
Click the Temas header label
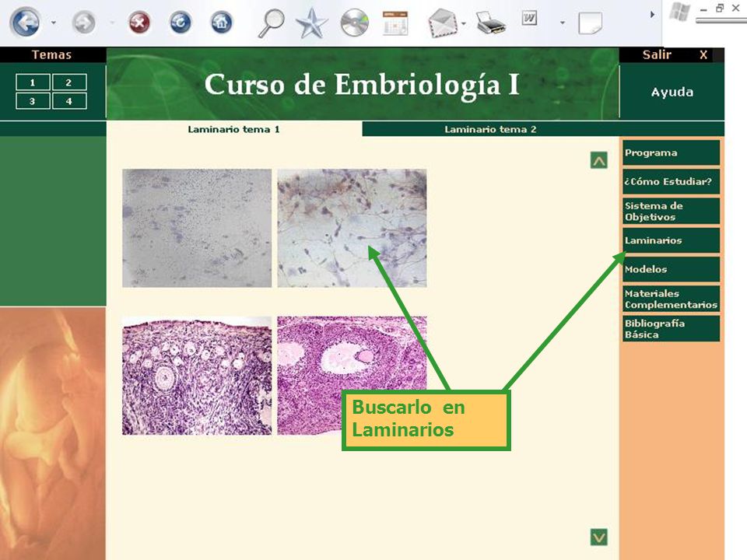coord(51,54)
